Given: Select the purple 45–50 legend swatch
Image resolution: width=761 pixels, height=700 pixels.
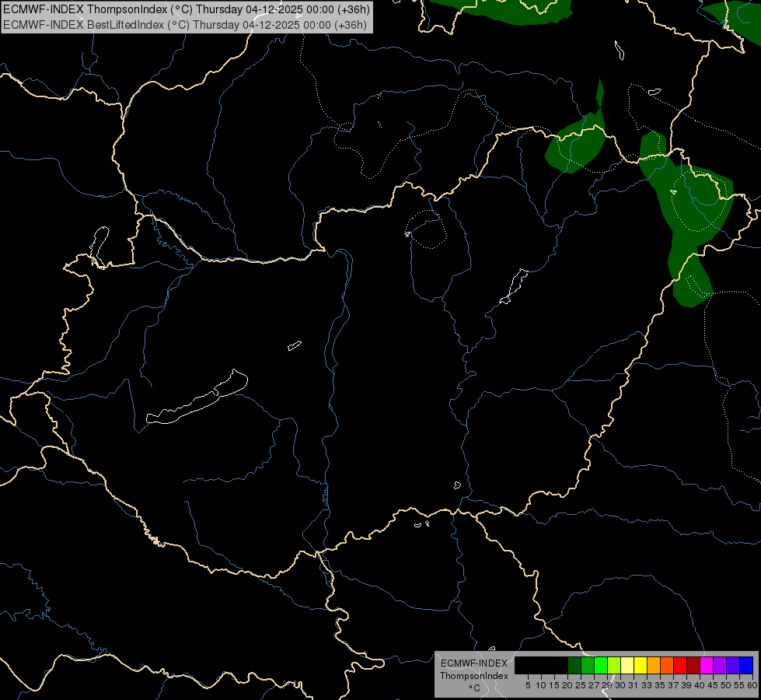Looking at the screenshot, I should pos(721,665).
